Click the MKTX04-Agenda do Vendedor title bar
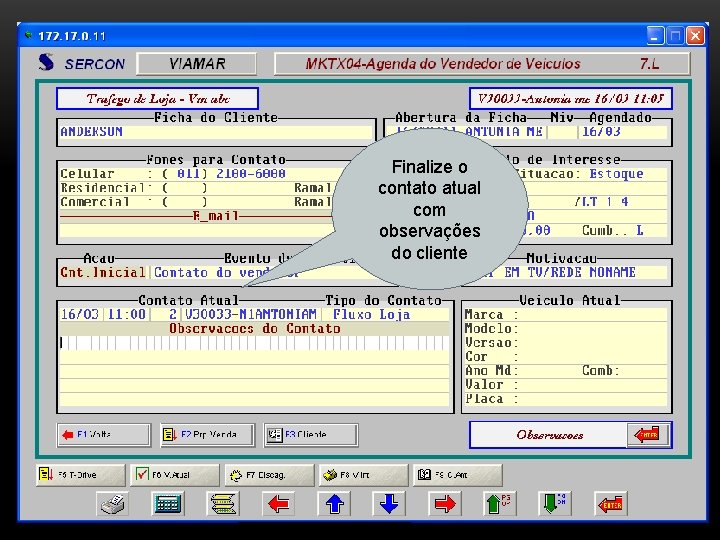720x540 pixels. click(482, 63)
